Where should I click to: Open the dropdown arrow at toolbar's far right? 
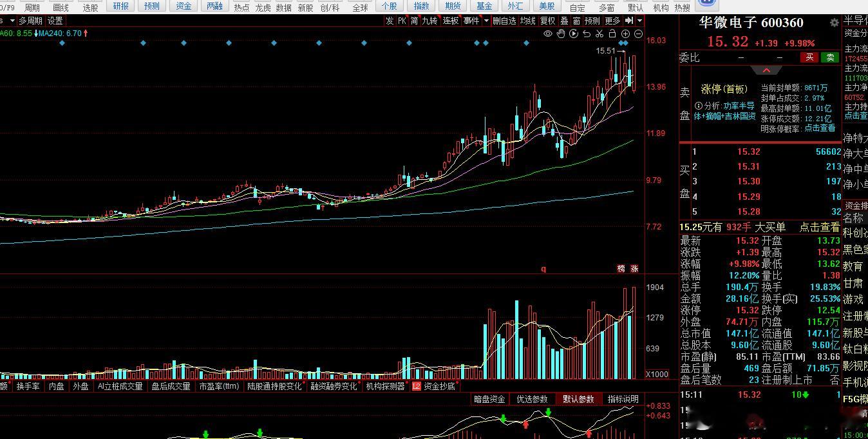[x=639, y=20]
